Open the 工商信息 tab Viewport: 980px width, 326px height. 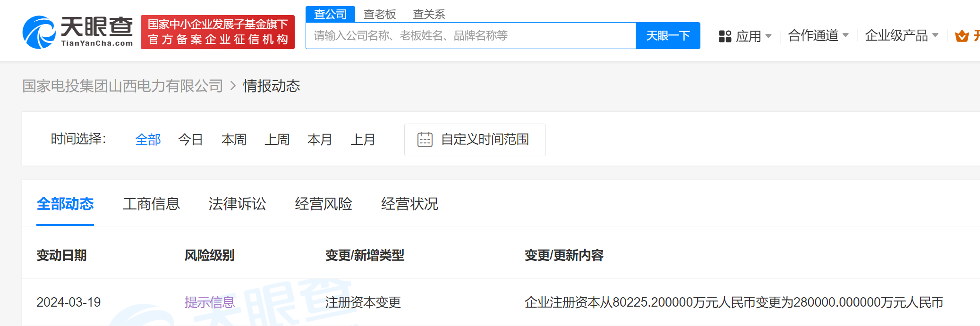point(151,204)
